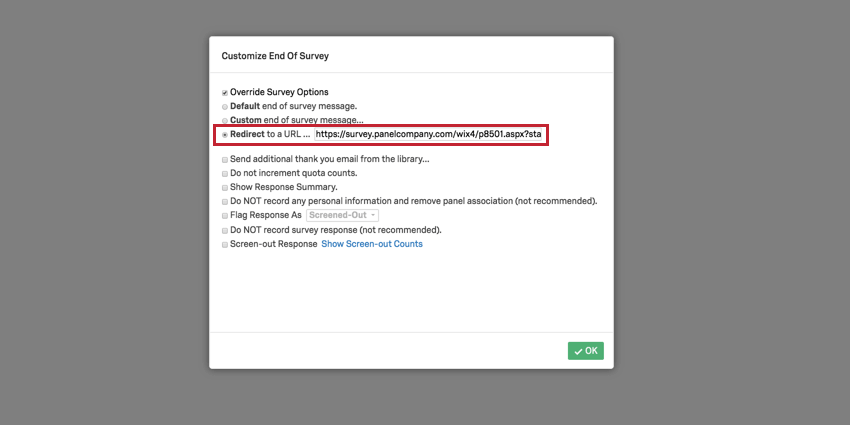Select the Redirect to a URL radio button
Image resolution: width=850 pixels, height=425 pixels.
tap(225, 134)
